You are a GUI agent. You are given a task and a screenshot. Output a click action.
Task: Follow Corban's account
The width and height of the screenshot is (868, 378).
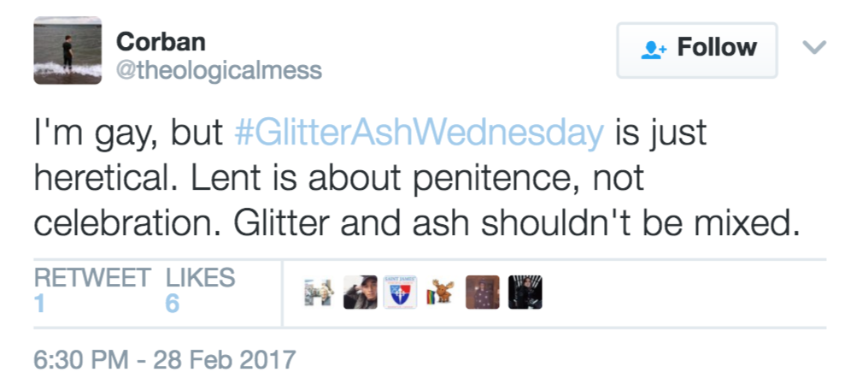(x=697, y=50)
